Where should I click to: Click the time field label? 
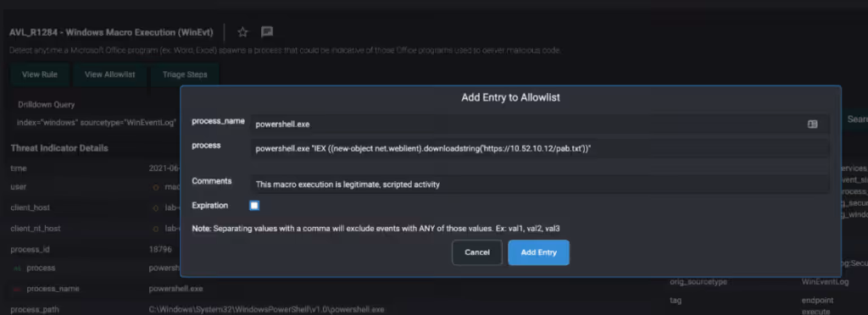[x=19, y=168]
